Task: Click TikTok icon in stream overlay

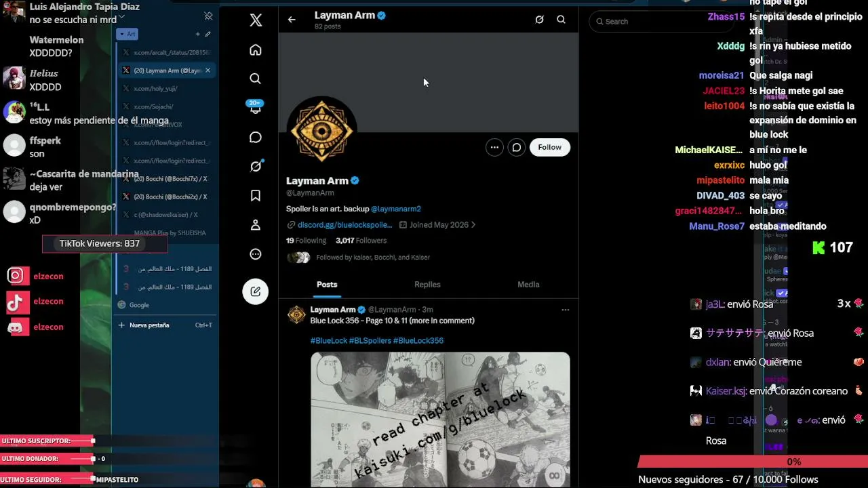Action: coord(16,302)
